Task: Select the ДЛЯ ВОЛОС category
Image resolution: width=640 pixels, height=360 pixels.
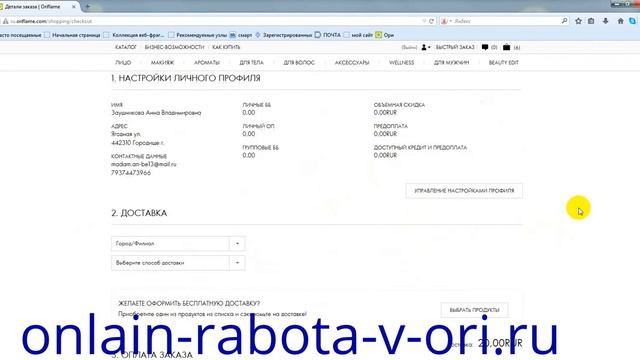Action: [299, 63]
